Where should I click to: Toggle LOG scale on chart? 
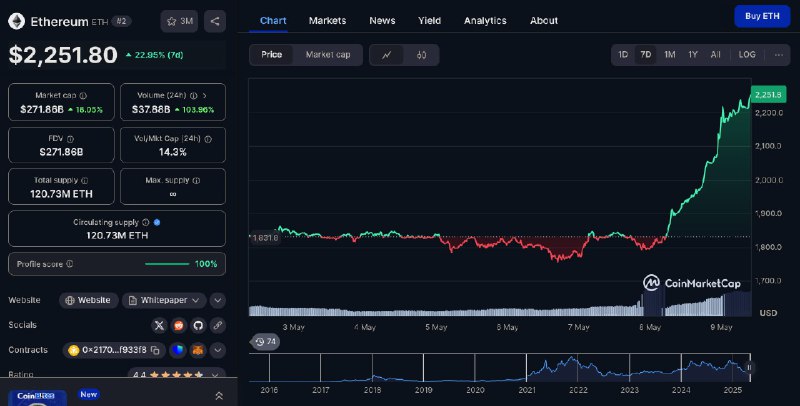click(x=747, y=55)
